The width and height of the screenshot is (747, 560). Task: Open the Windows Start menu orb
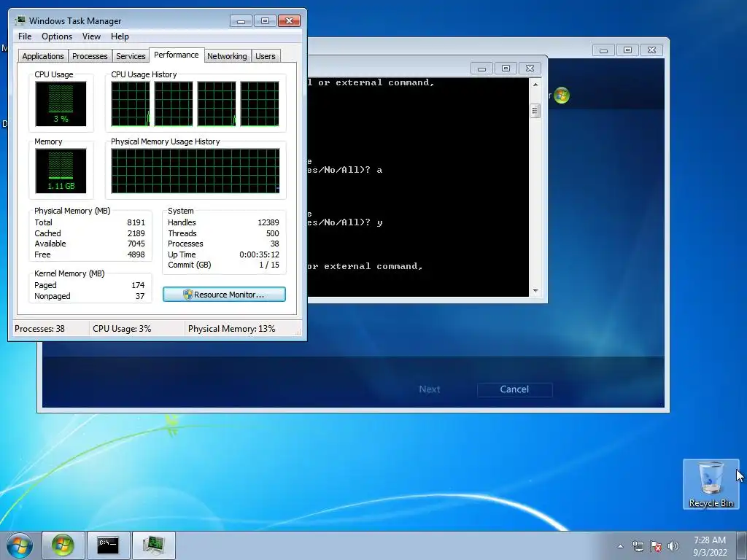(x=20, y=545)
